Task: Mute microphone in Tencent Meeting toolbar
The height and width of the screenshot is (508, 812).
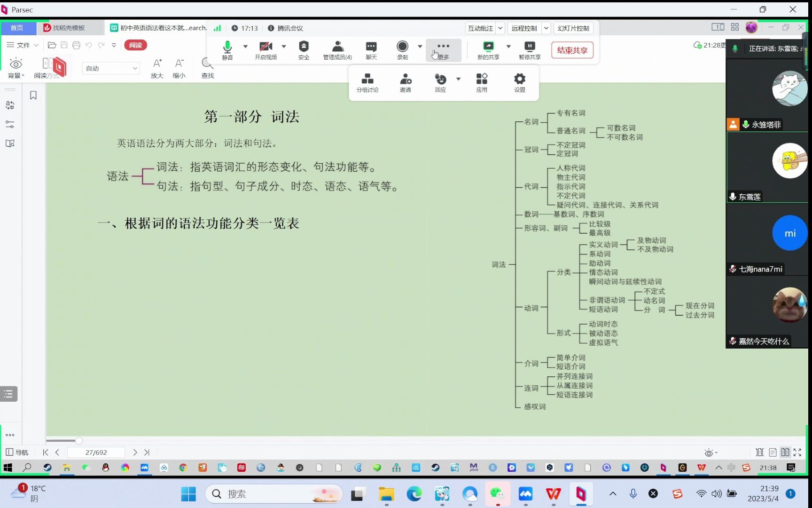Action: point(227,50)
